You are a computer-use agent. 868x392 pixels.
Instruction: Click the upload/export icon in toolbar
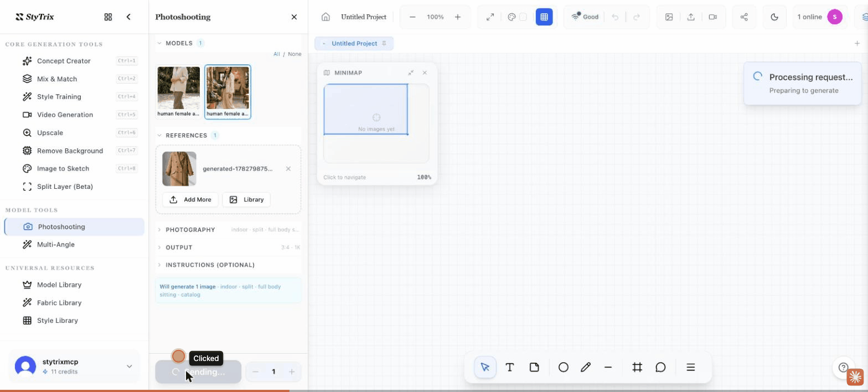(x=691, y=17)
